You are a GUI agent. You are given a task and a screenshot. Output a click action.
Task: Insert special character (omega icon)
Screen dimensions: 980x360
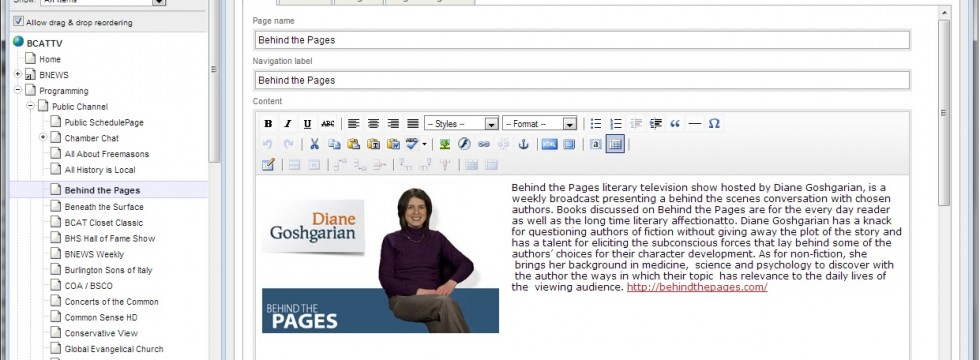click(714, 124)
